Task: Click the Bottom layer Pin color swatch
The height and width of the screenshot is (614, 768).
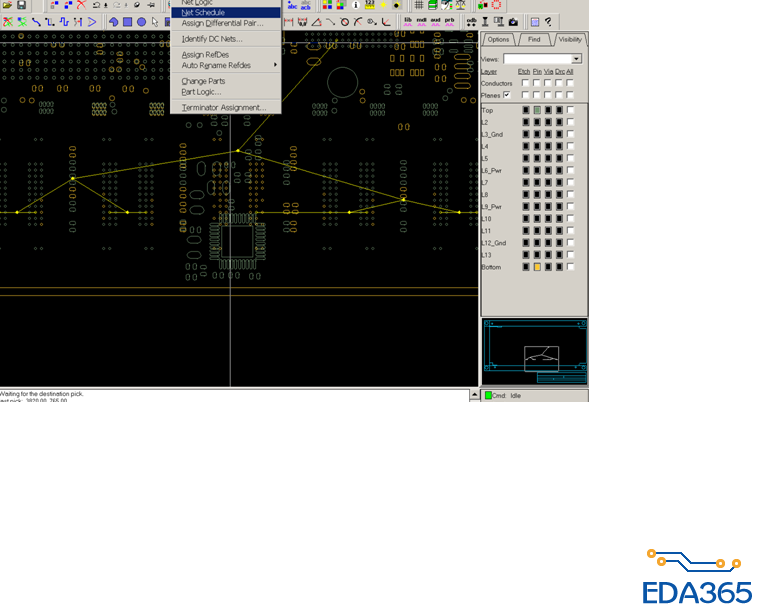Action: click(537, 268)
